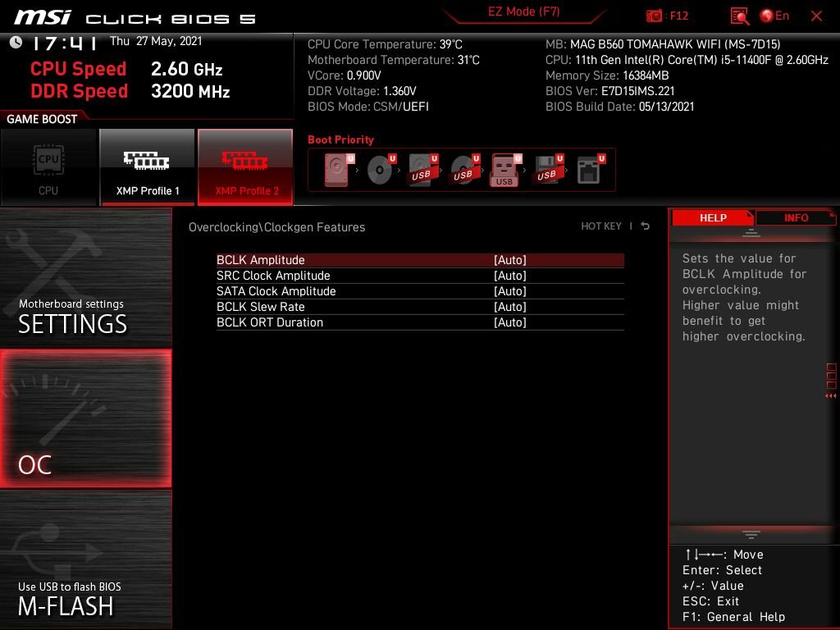This screenshot has height=630, width=840.
Task: Click the Overclocking\Clockgen Features breadcrumb
Action: pos(276,227)
